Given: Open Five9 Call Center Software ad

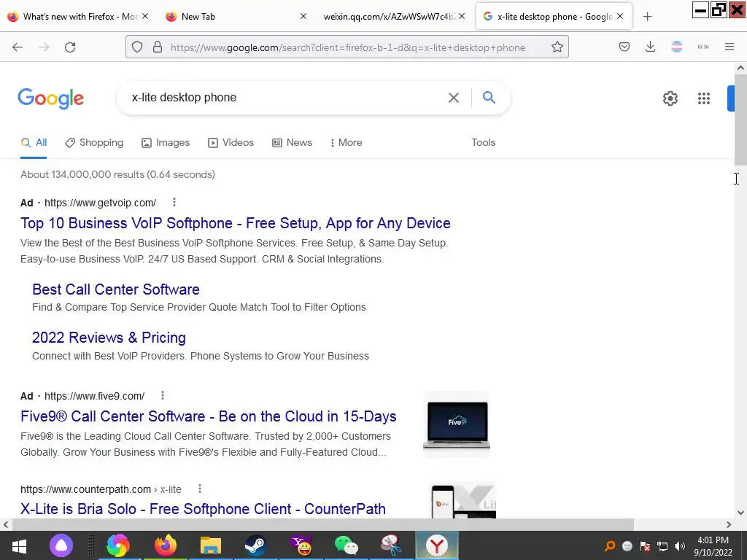Looking at the screenshot, I should [x=208, y=416].
